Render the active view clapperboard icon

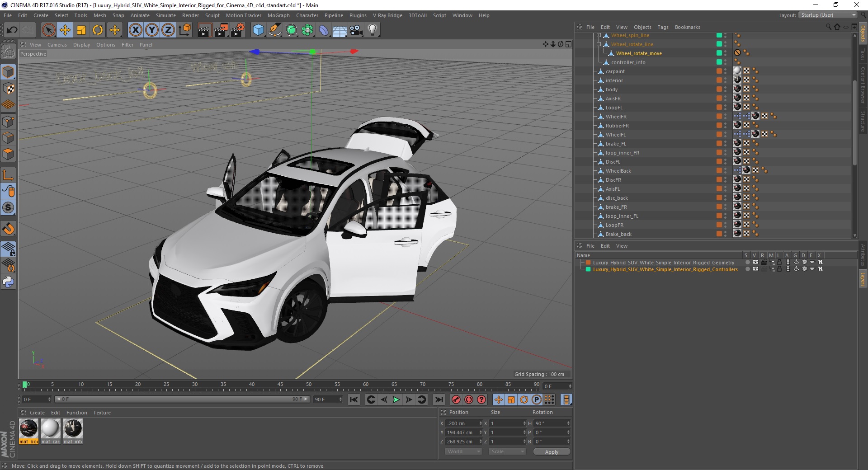click(204, 30)
